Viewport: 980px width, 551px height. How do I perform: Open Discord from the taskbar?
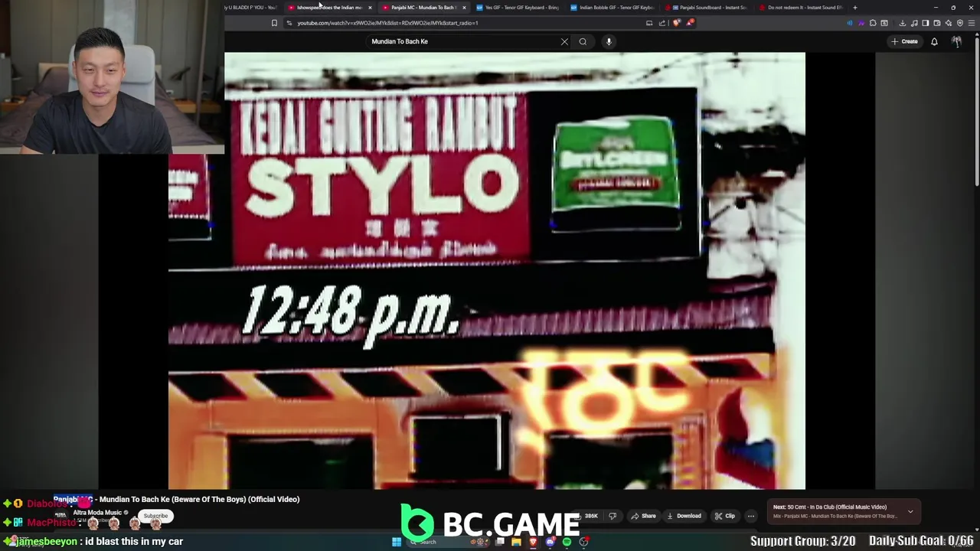click(x=550, y=542)
